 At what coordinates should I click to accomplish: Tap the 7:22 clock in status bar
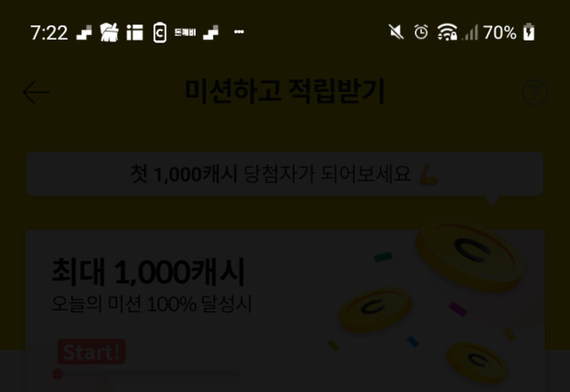(49, 33)
